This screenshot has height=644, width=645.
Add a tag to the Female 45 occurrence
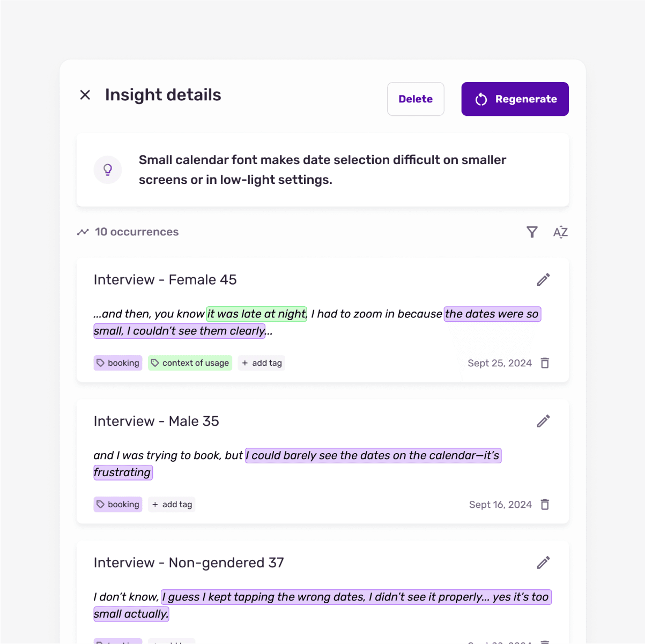point(261,362)
